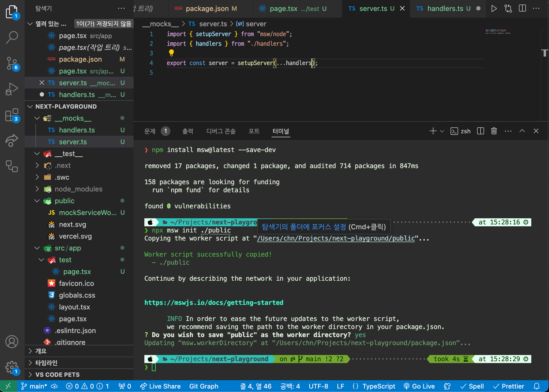Collapse the open editors section

point(30,24)
